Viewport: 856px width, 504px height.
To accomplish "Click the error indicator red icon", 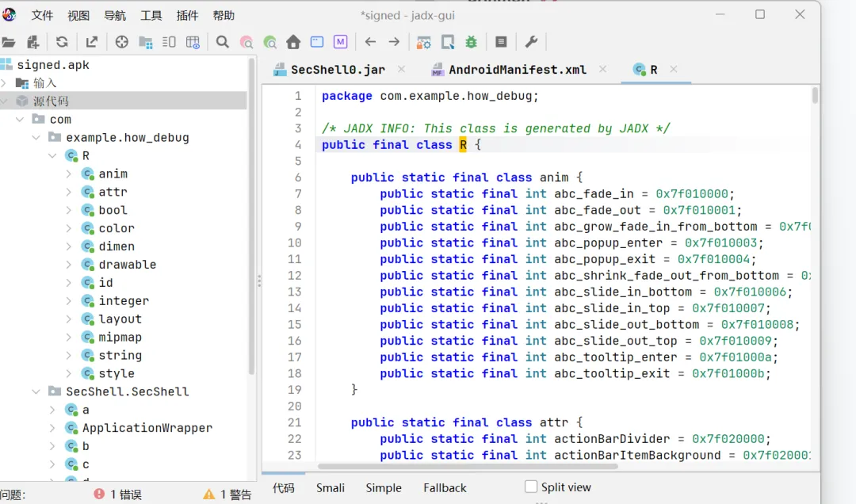I will pos(99,494).
